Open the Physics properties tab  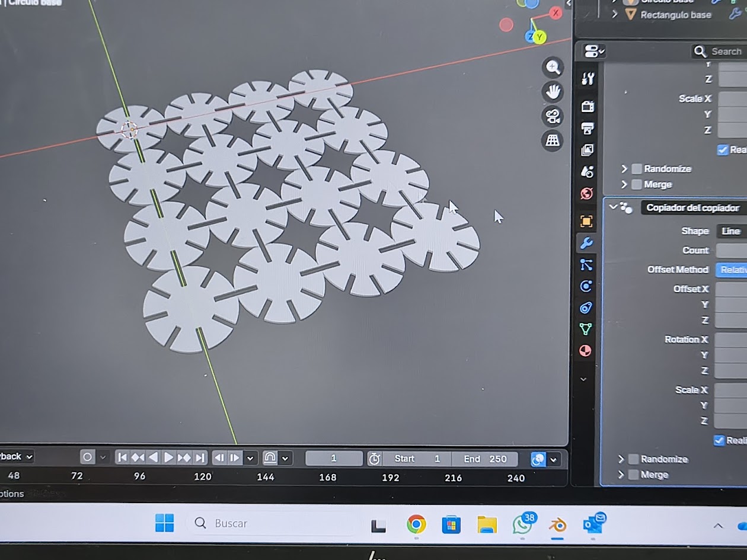586,286
